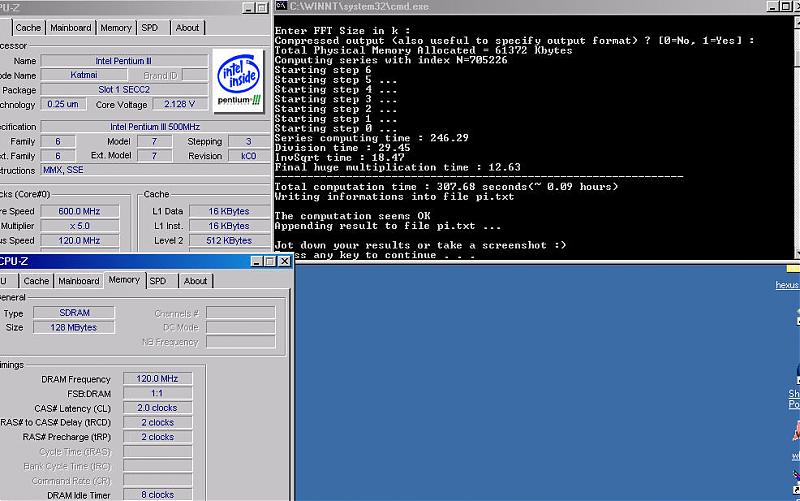Click the Total Physical Memory Allocated line

click(423, 50)
